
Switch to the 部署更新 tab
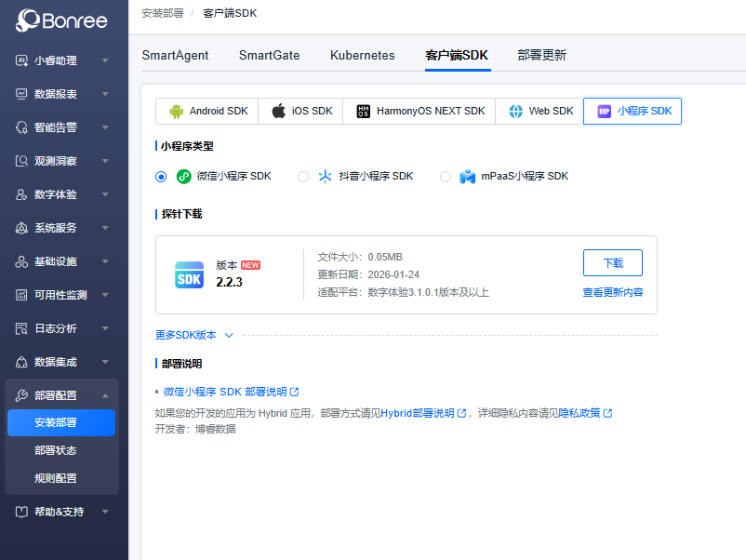click(x=542, y=55)
